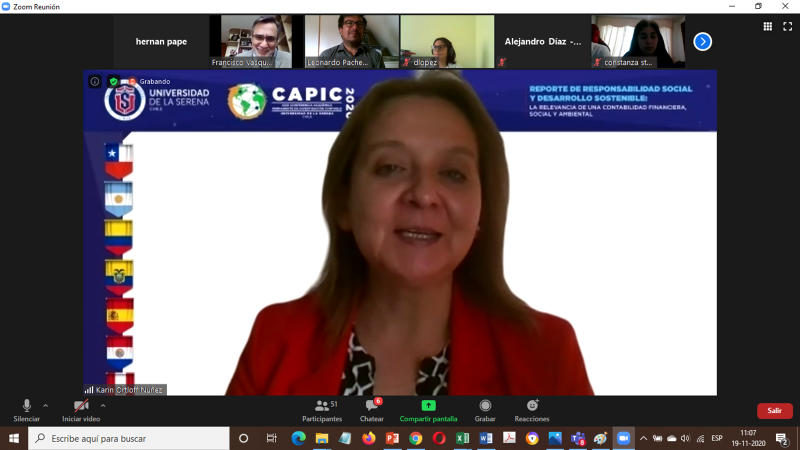Open PowerPoint from taskbar
800x450 pixels.
click(392, 438)
